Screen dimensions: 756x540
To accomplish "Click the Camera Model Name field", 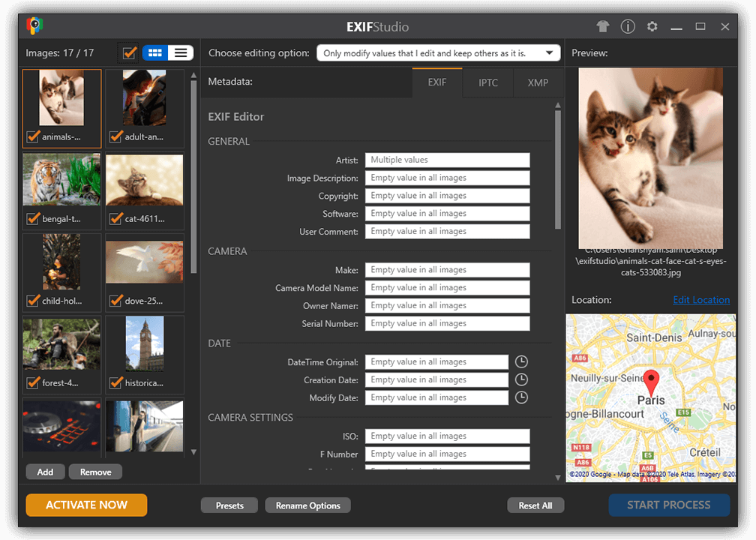I will (448, 288).
